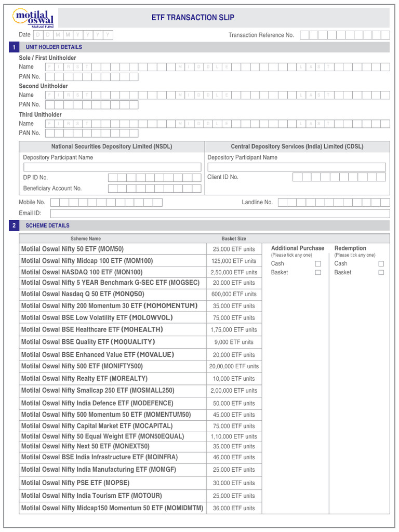
Task: Click the "Additional Purchase" heading
Action: point(298,248)
